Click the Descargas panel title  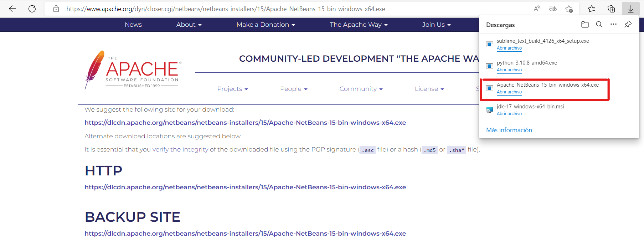point(500,25)
